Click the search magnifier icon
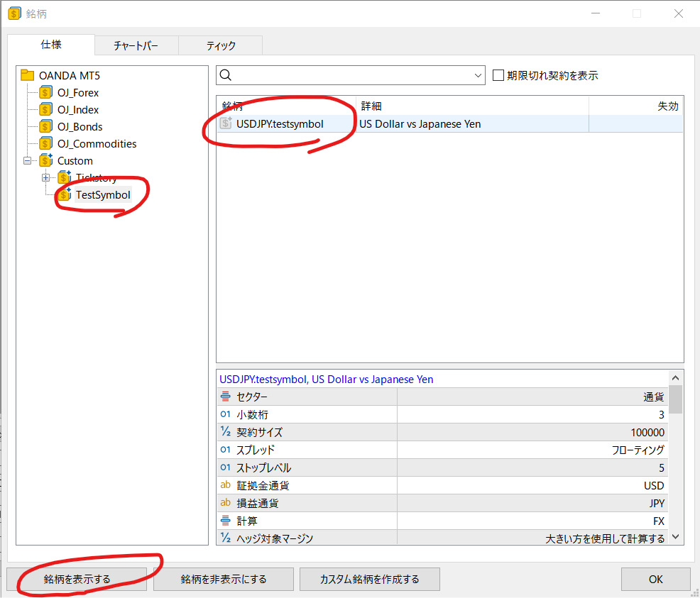This screenshot has width=700, height=598. [226, 75]
